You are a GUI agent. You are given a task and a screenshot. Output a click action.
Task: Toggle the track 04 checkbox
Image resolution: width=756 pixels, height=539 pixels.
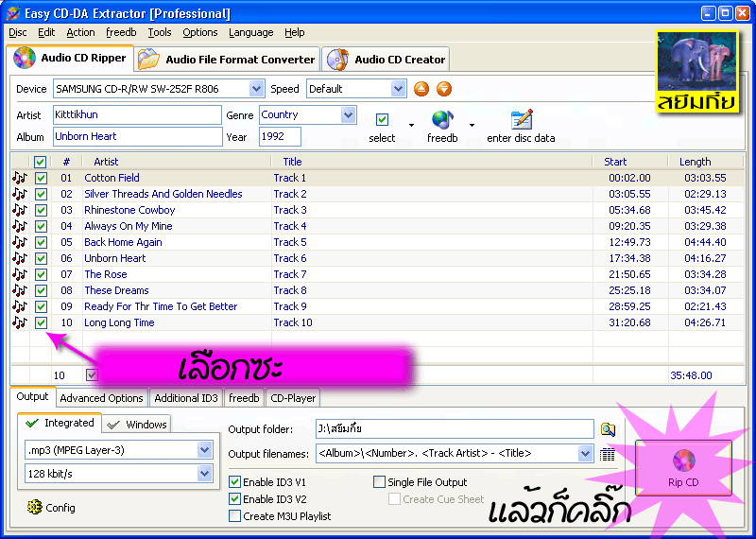(x=41, y=226)
